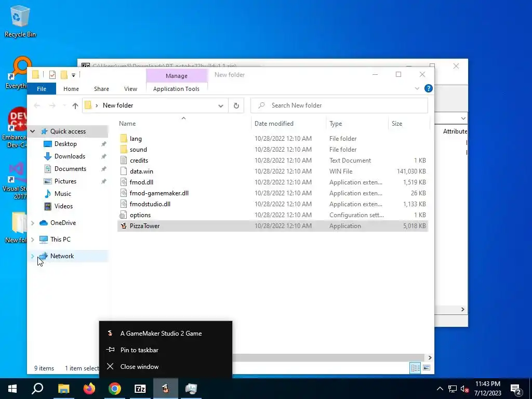Select Videos in the navigation pane
This screenshot has height=399, width=532.
tap(63, 206)
